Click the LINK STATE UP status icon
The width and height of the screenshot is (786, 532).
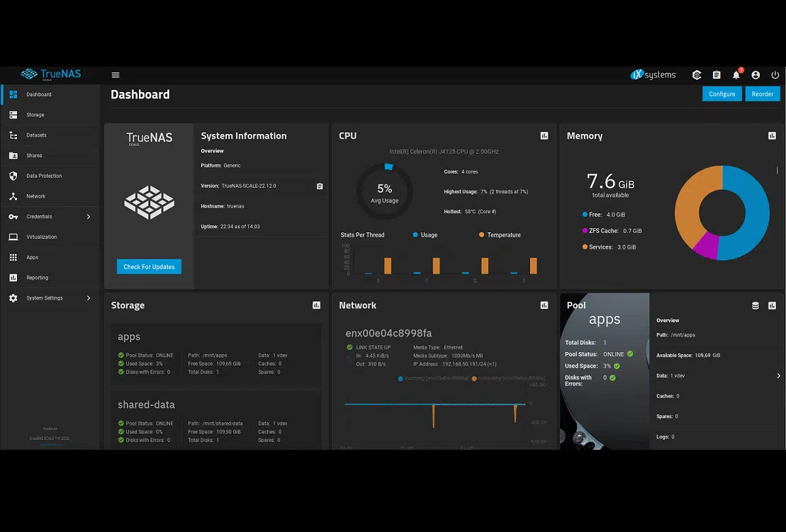[x=349, y=347]
